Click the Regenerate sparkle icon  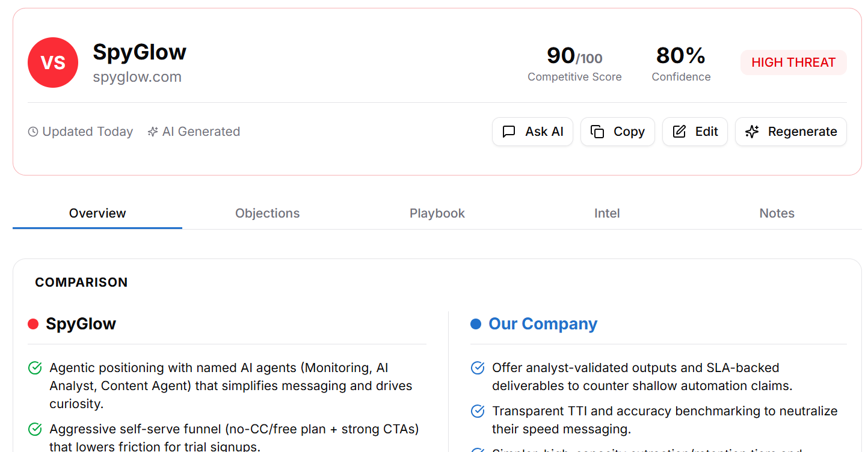coord(752,132)
